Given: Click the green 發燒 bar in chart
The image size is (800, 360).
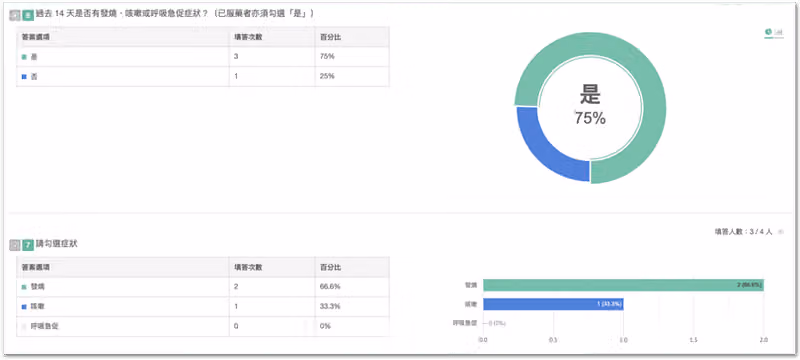Looking at the screenshot, I should (x=623, y=285).
